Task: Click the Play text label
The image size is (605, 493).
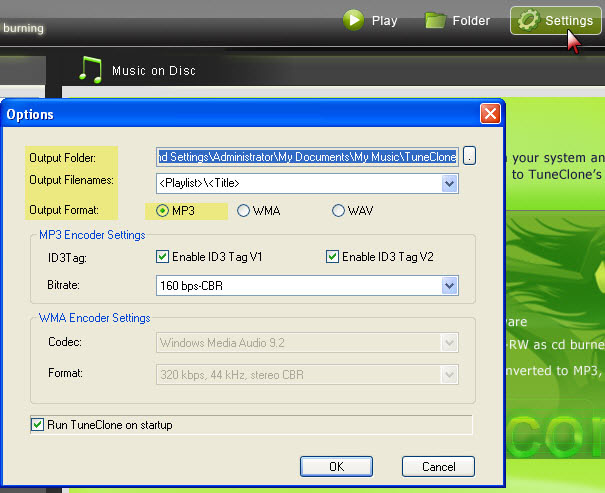Action: (384, 20)
